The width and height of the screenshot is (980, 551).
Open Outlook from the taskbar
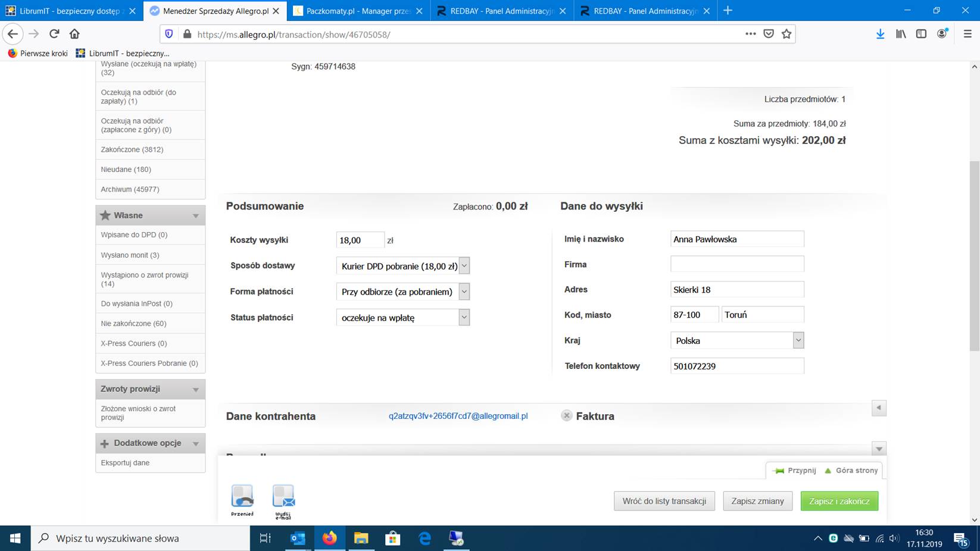(x=298, y=538)
